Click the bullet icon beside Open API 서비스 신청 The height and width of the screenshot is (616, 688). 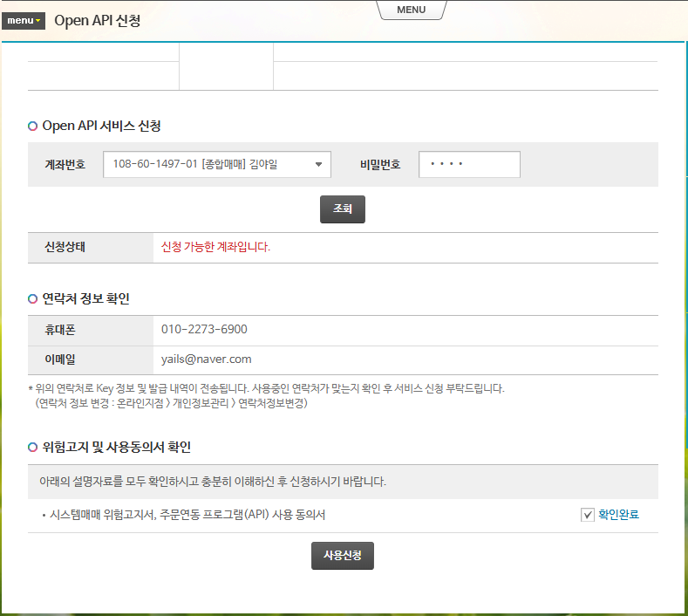coord(33,127)
